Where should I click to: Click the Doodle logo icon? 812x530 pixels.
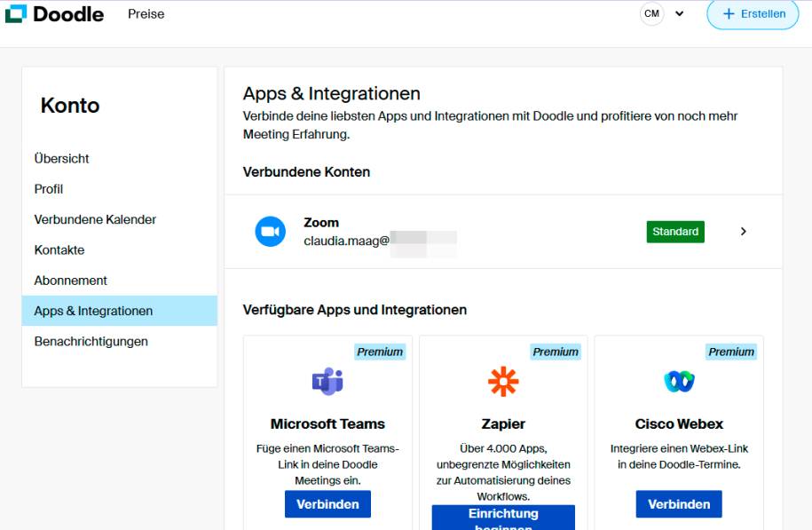coord(16,14)
